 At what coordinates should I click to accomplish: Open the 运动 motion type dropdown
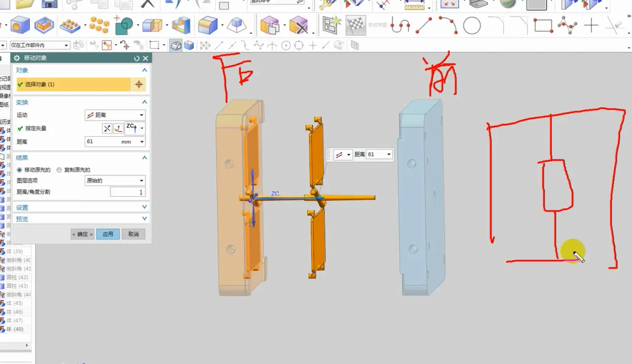tap(115, 115)
